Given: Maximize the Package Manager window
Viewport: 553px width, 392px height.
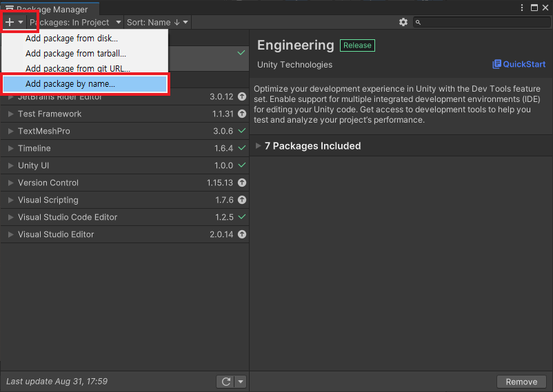Looking at the screenshot, I should pyautogui.click(x=534, y=8).
